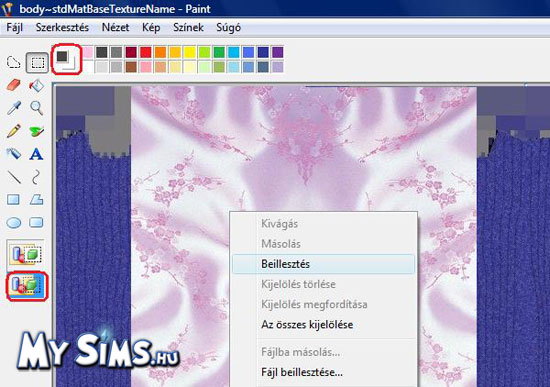Select the Text tool (letter A)
The height and width of the screenshot is (387, 550).
tap(36, 154)
